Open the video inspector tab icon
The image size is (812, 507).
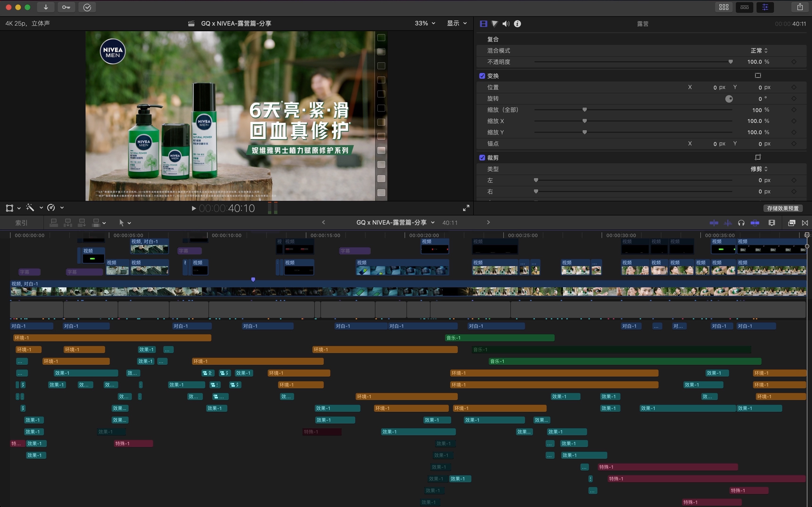tap(483, 24)
